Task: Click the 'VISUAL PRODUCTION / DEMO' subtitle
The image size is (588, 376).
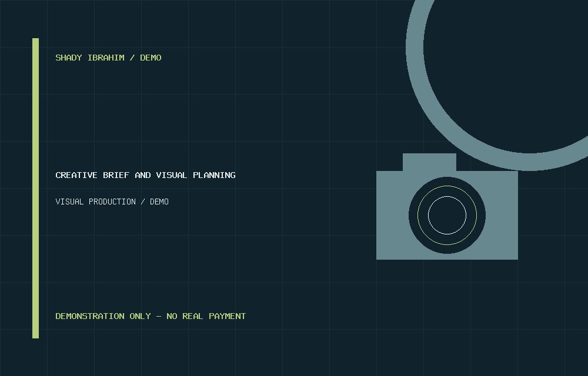Action: click(x=112, y=202)
